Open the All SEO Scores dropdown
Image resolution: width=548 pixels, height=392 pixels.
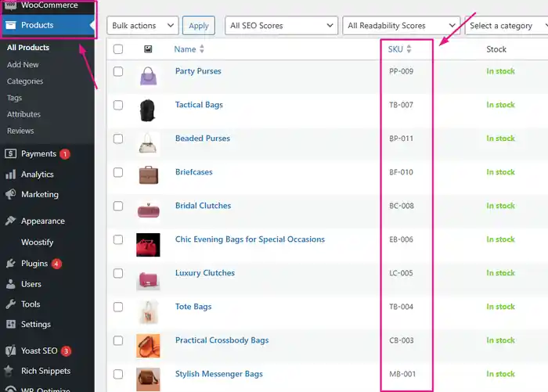click(x=281, y=26)
